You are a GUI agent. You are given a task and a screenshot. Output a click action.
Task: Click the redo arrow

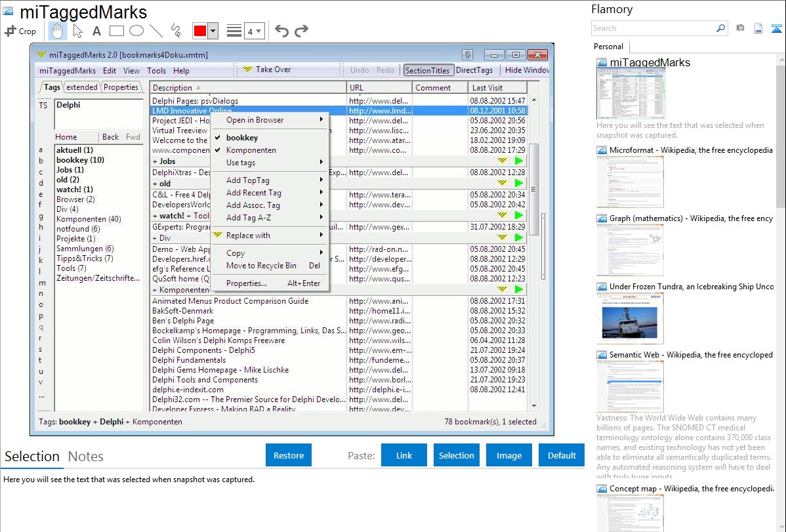301,31
